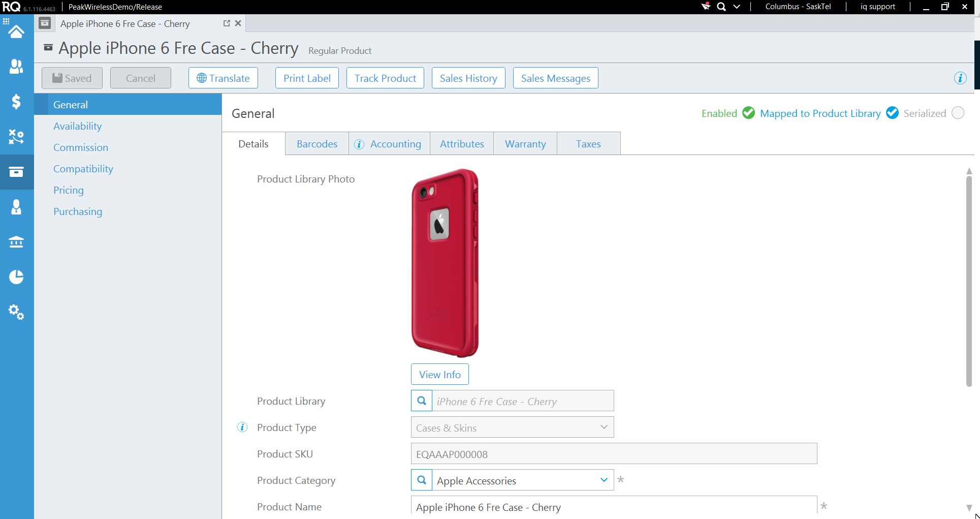Open the Customers people icon in sidebar
The width and height of the screenshot is (980, 519).
pyautogui.click(x=16, y=67)
